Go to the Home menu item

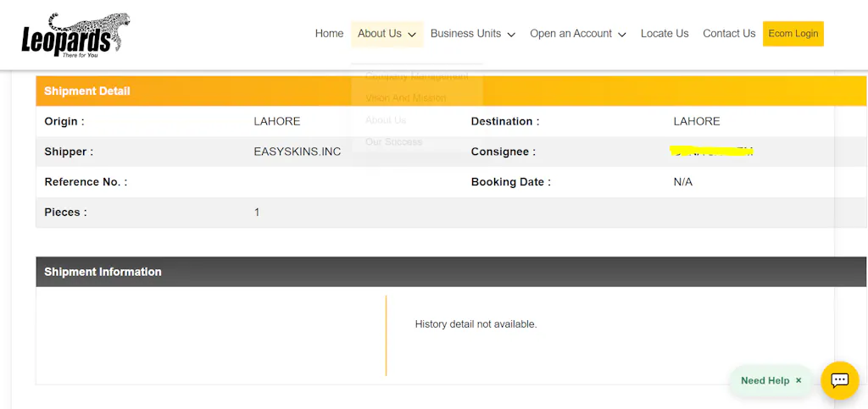click(x=329, y=34)
